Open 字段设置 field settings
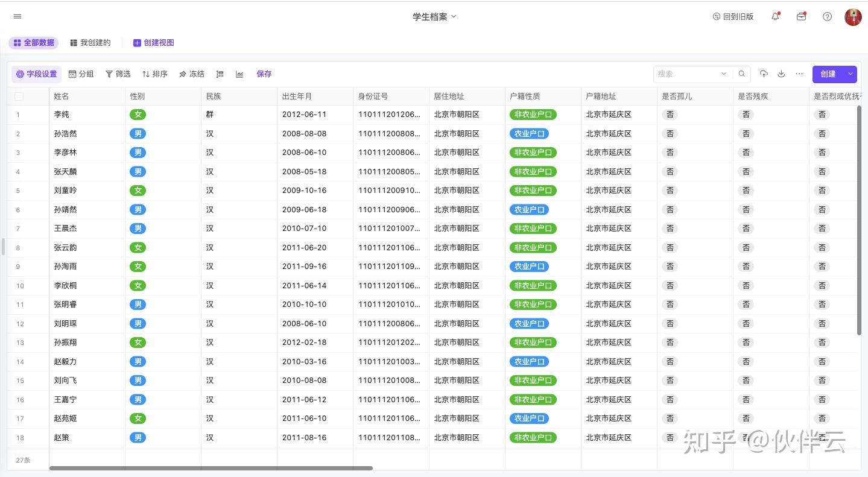Image resolution: width=868 pixels, height=477 pixels. click(36, 74)
